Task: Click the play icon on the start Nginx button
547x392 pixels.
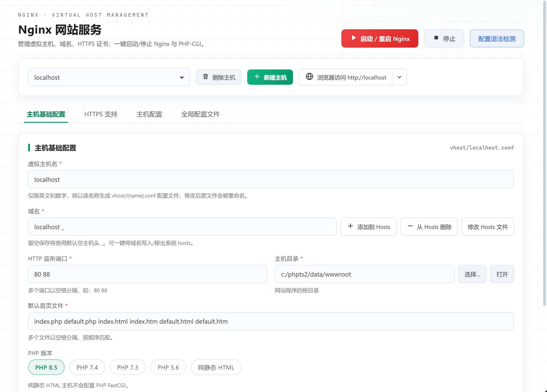Action: click(354, 38)
